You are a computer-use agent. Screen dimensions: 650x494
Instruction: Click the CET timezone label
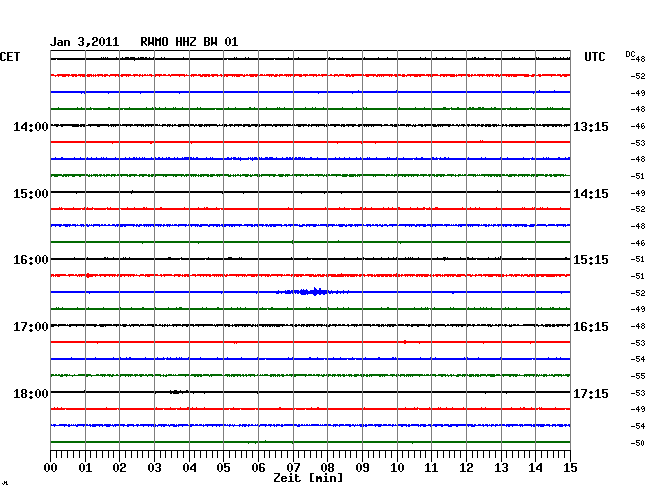click(x=10, y=57)
